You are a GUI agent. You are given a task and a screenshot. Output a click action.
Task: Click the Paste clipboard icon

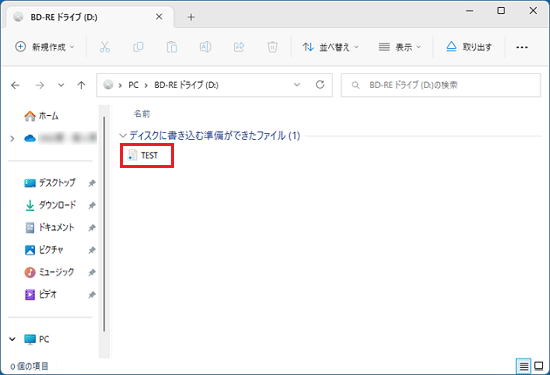point(172,47)
